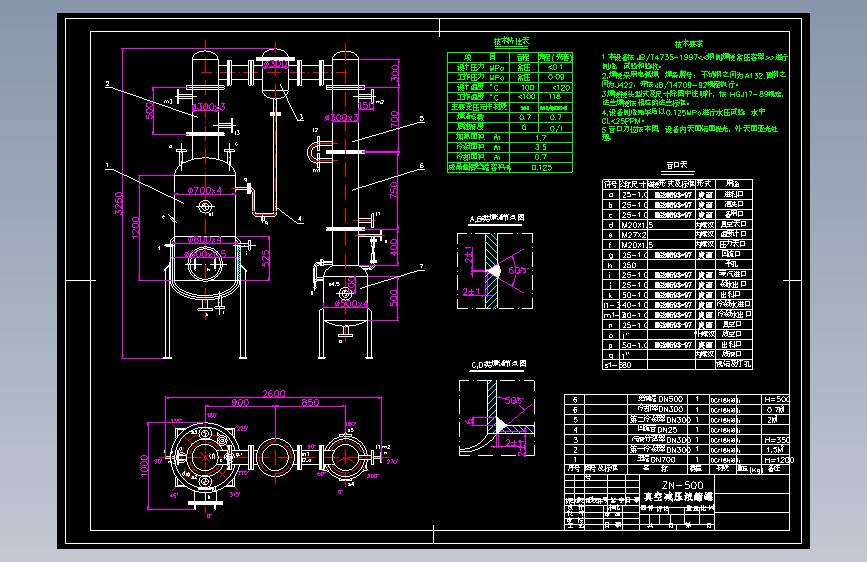
Task: Select the 525 dimension beside the jacket
Action: tap(265, 258)
